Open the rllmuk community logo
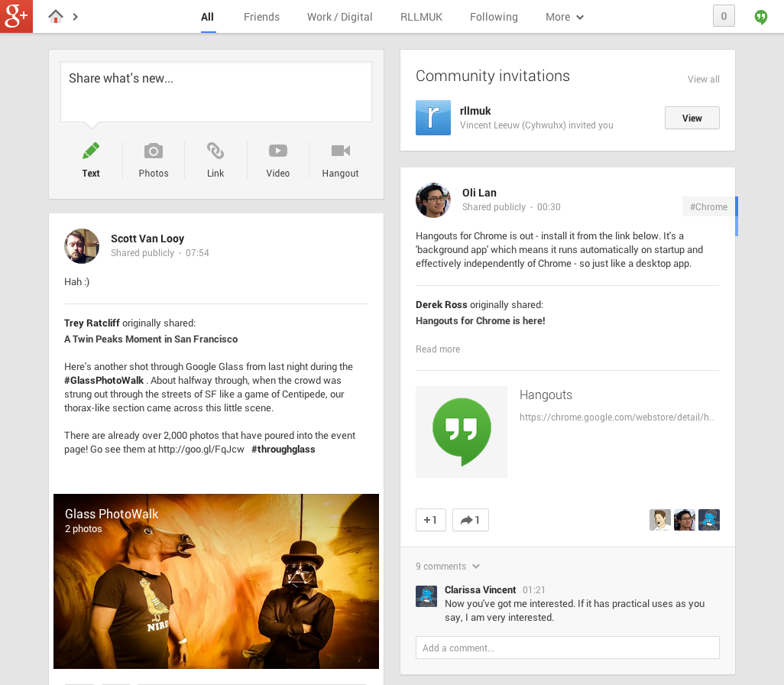Image resolution: width=784 pixels, height=685 pixels. 433,118
